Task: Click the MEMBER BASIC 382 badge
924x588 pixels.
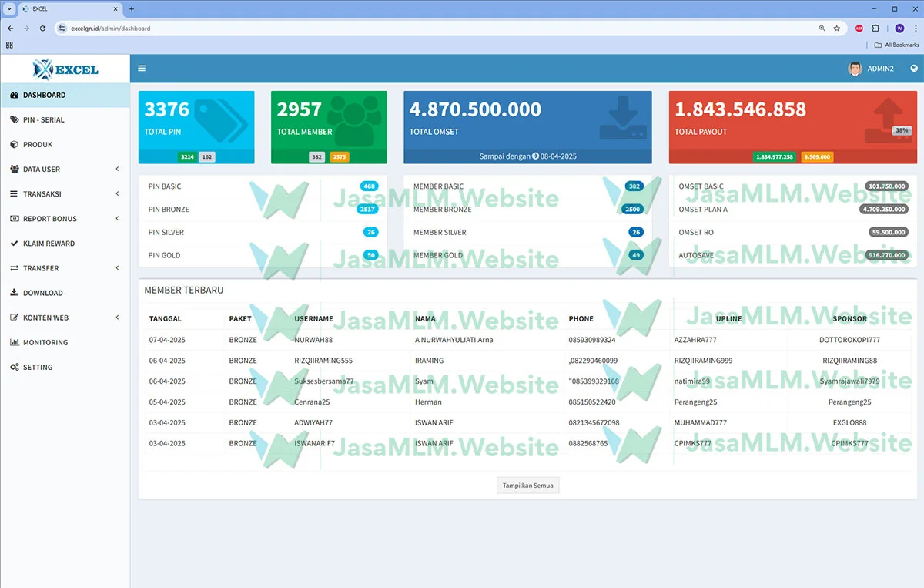Action: coord(634,186)
